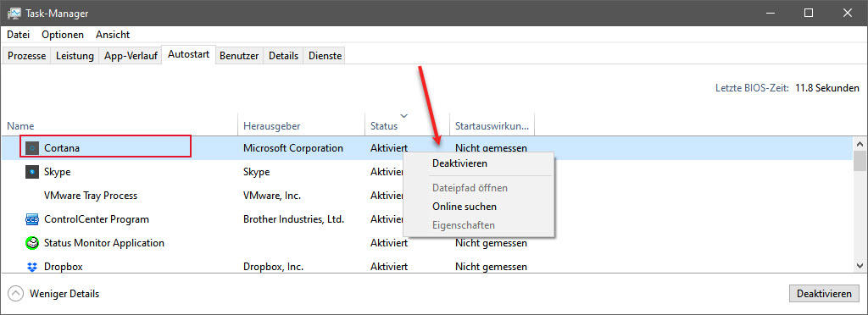Screen dimensions: 868x315
Task: Click Nicht gemessen in the Dropbox row
Action: (491, 267)
